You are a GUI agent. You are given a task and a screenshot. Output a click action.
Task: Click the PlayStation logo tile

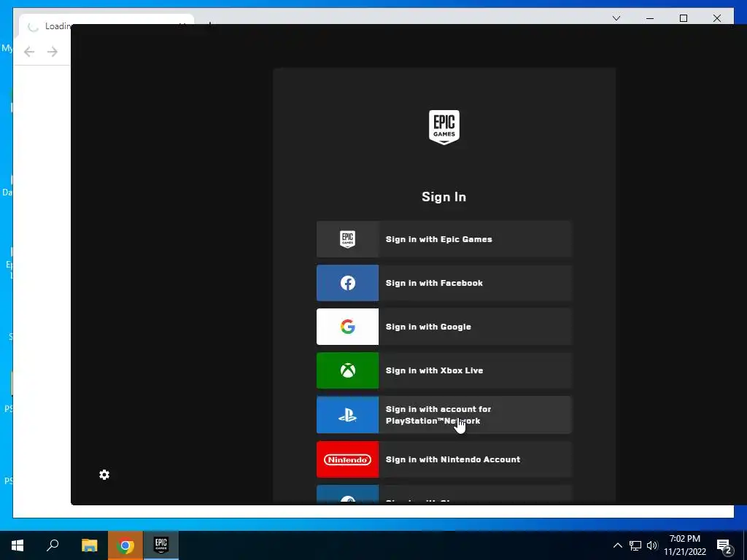(x=348, y=415)
